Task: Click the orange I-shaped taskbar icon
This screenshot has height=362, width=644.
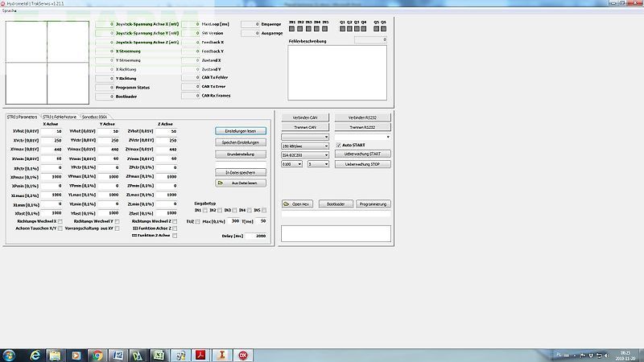Action: pos(222,355)
